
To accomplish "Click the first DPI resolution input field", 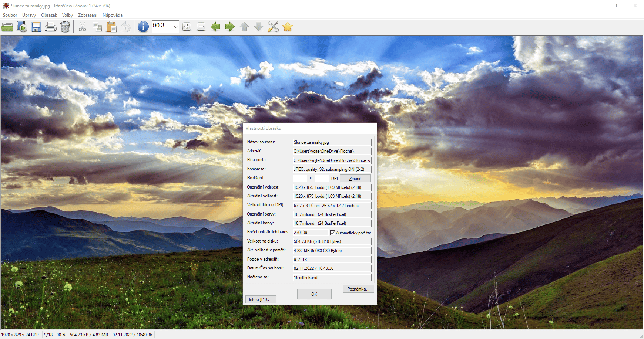I will tap(300, 179).
